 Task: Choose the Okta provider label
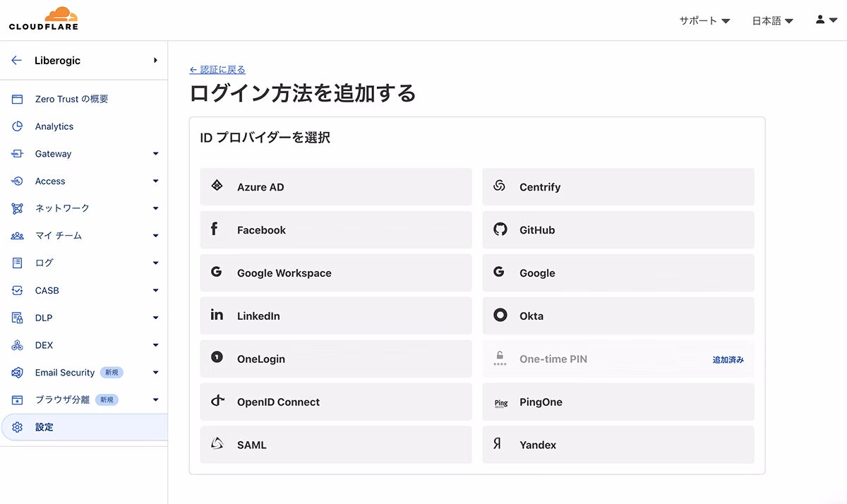pos(531,316)
